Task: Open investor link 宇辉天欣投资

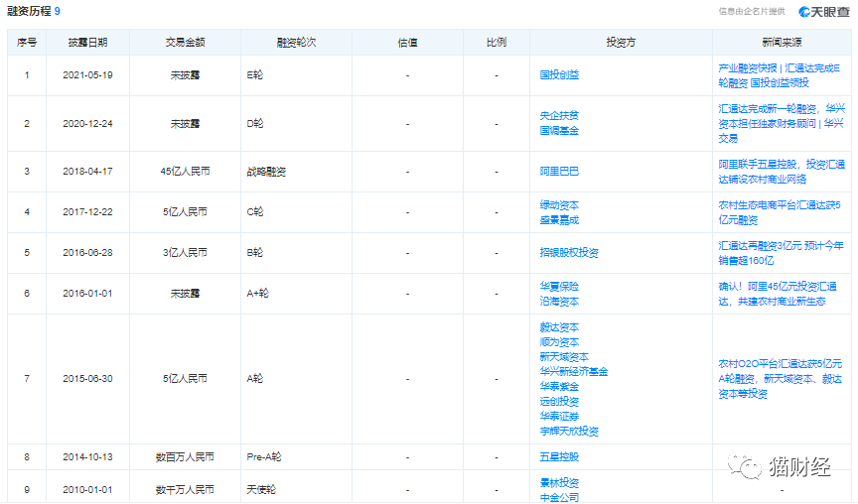Action: pyautogui.click(x=569, y=431)
